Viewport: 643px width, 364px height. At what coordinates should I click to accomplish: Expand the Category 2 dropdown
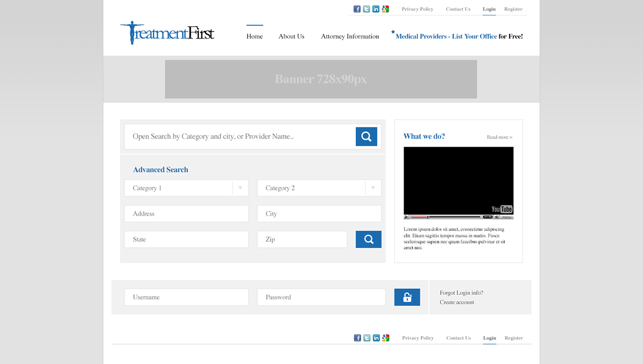click(373, 188)
